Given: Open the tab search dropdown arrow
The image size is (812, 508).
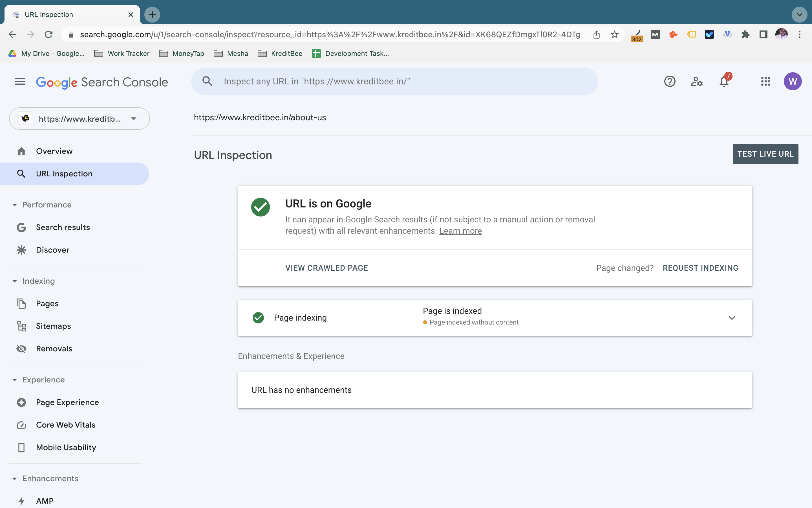Looking at the screenshot, I should point(799,15).
